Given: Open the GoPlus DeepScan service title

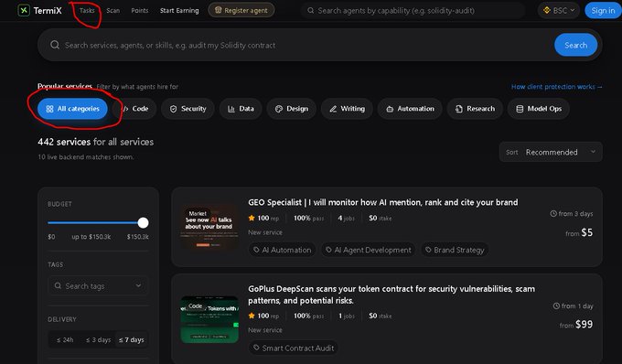Looking at the screenshot, I should coord(391,294).
